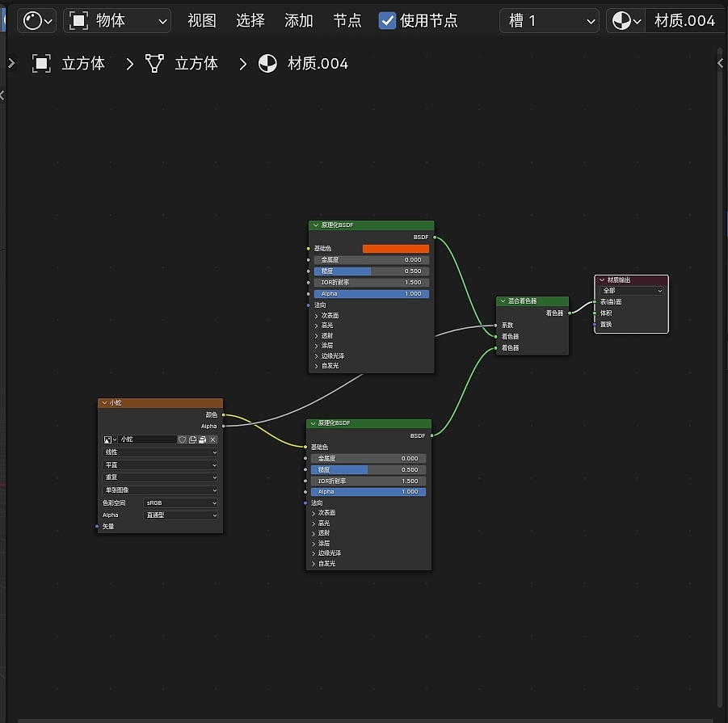The width and height of the screenshot is (728, 723).
Task: Open the shader editor type selector icon
Action: [36, 21]
